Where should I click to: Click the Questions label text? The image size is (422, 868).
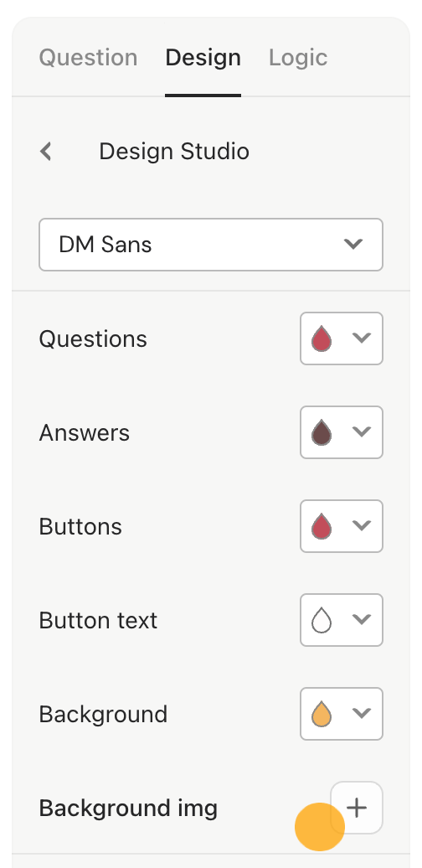point(93,338)
